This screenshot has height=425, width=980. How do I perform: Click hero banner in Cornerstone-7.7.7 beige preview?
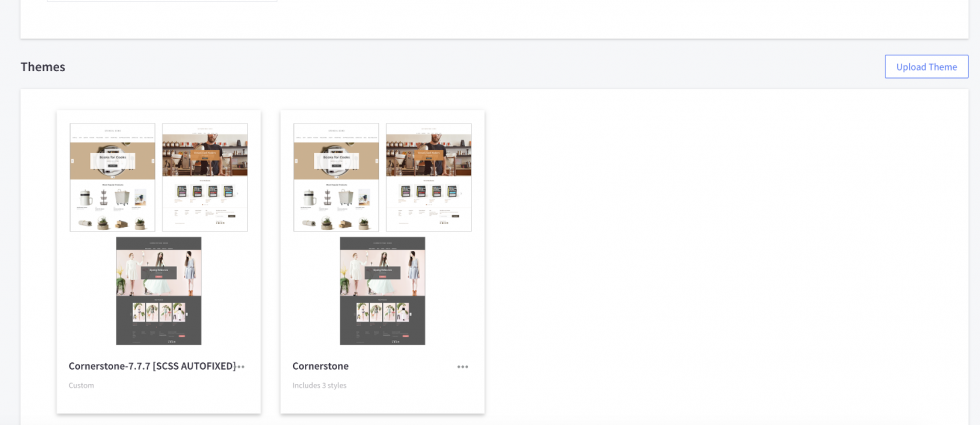[x=112, y=160]
